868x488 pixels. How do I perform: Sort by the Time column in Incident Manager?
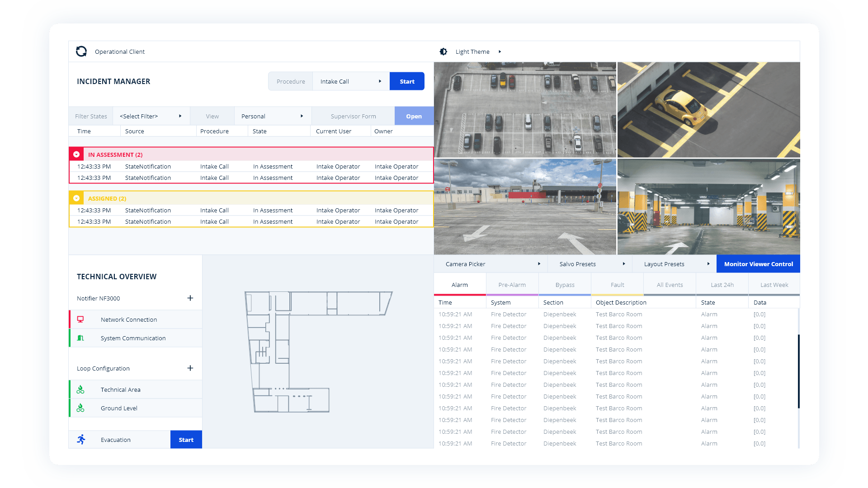pos(84,131)
